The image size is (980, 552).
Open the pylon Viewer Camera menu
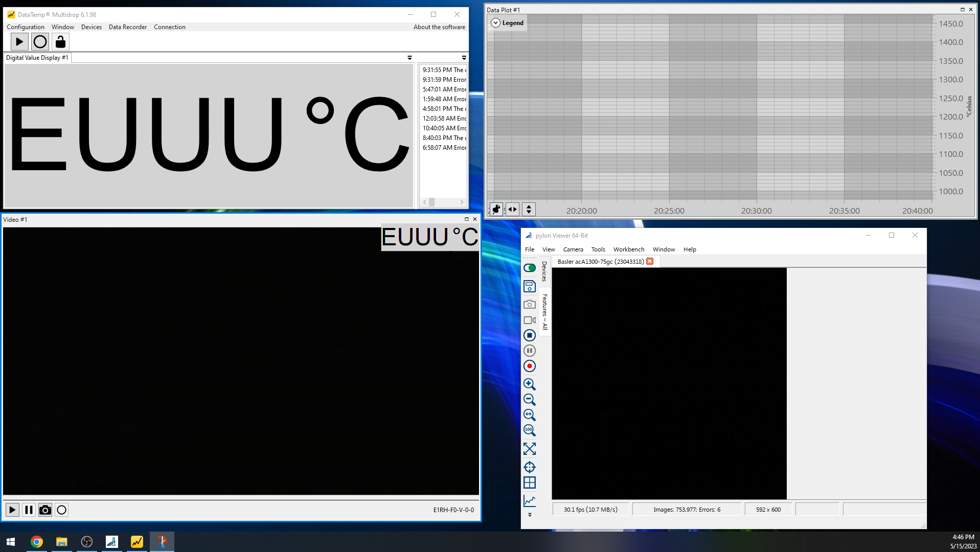[573, 249]
